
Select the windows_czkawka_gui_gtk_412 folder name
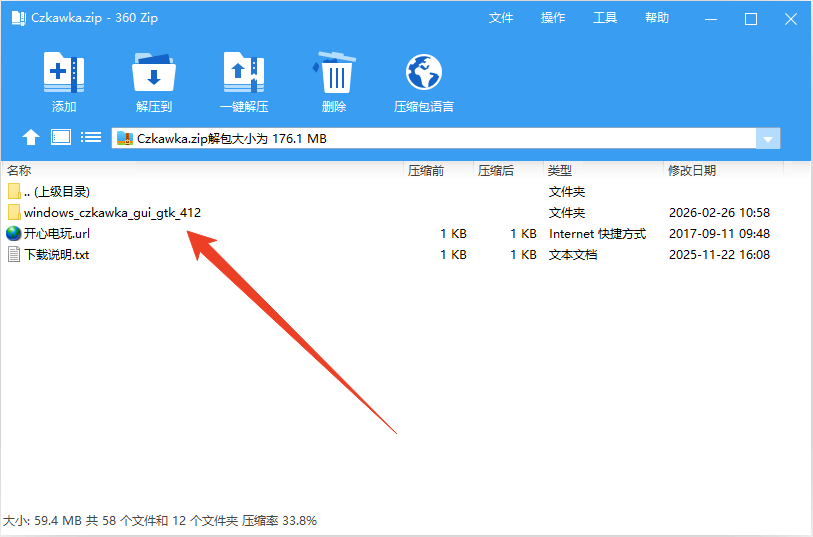[x=112, y=213]
